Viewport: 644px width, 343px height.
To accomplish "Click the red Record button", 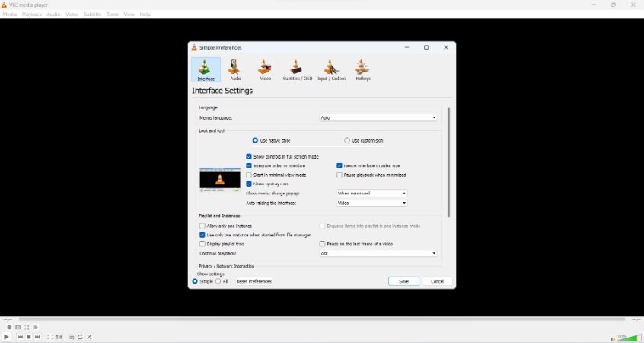I will [x=9, y=327].
